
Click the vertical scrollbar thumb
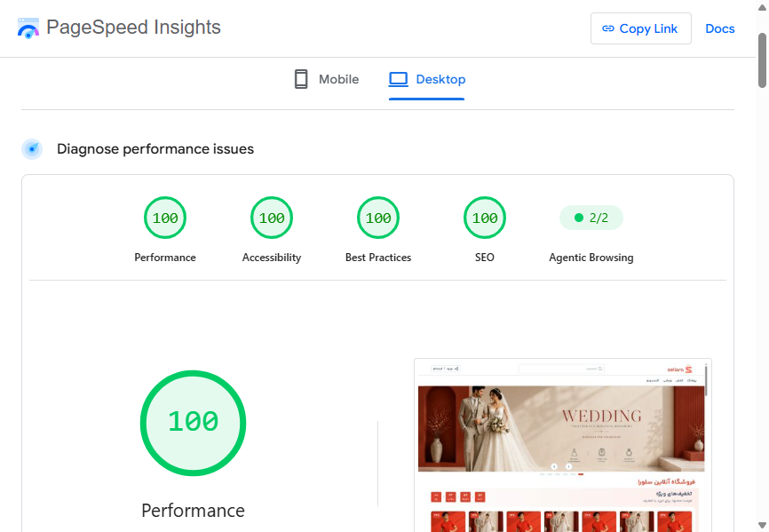point(762,60)
